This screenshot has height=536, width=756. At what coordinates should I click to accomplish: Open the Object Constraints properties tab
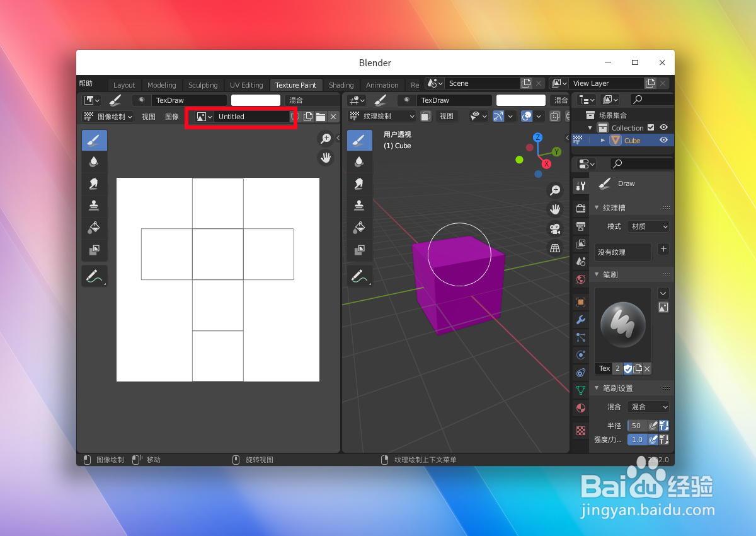point(581,373)
